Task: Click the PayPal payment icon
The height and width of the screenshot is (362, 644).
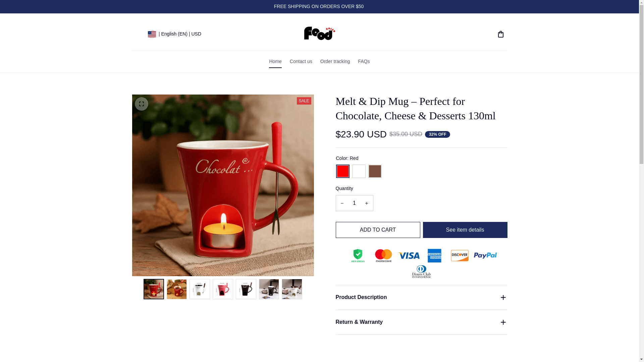Action: point(485,255)
